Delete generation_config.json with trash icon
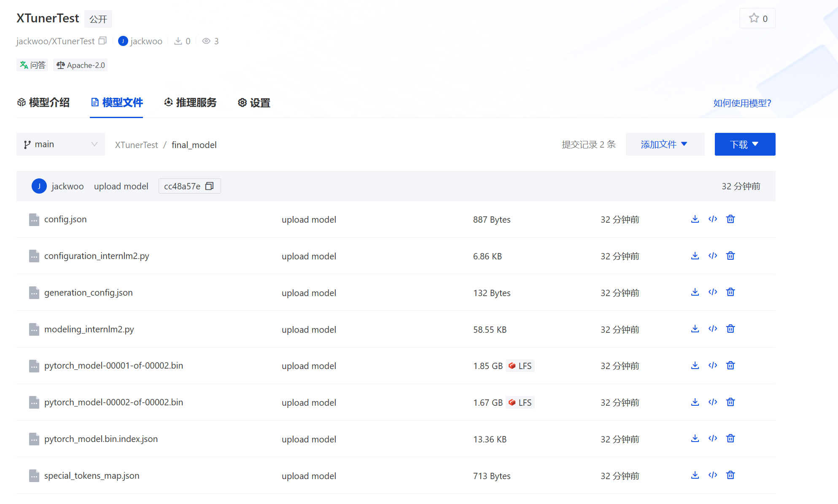This screenshot has height=504, width=838. pos(730,292)
